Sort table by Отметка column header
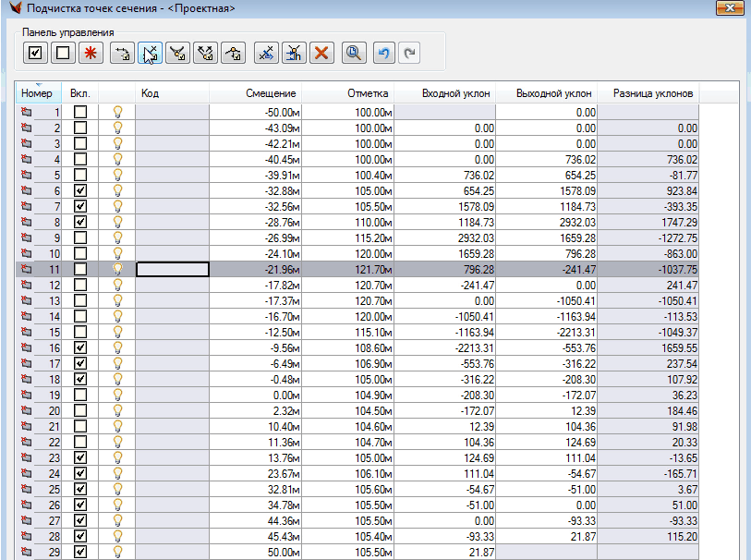Screen dimensions: 751x560 (369, 93)
